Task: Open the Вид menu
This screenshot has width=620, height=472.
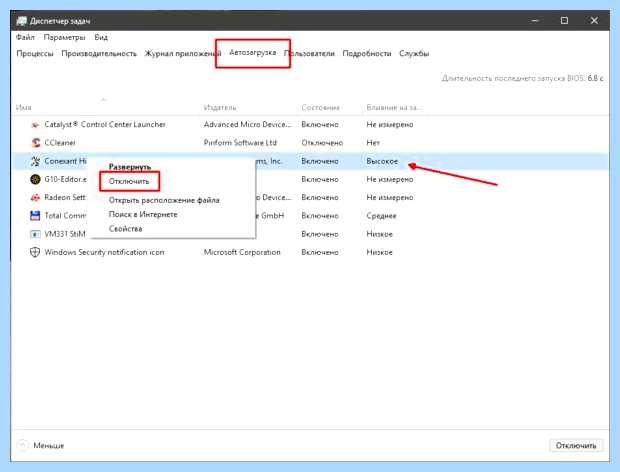Action: click(101, 37)
